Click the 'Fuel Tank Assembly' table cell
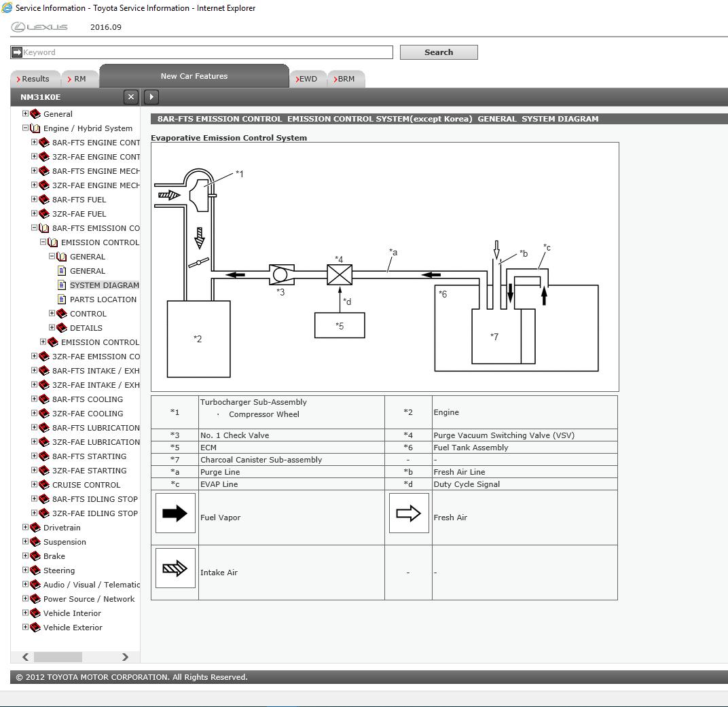The image size is (728, 707). 525,448
